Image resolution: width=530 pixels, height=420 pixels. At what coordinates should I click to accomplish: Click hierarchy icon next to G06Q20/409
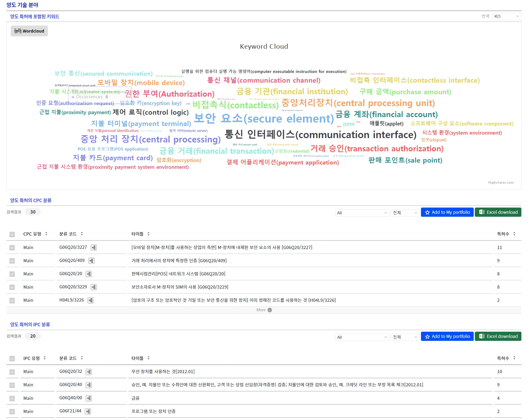pyautogui.click(x=91, y=261)
